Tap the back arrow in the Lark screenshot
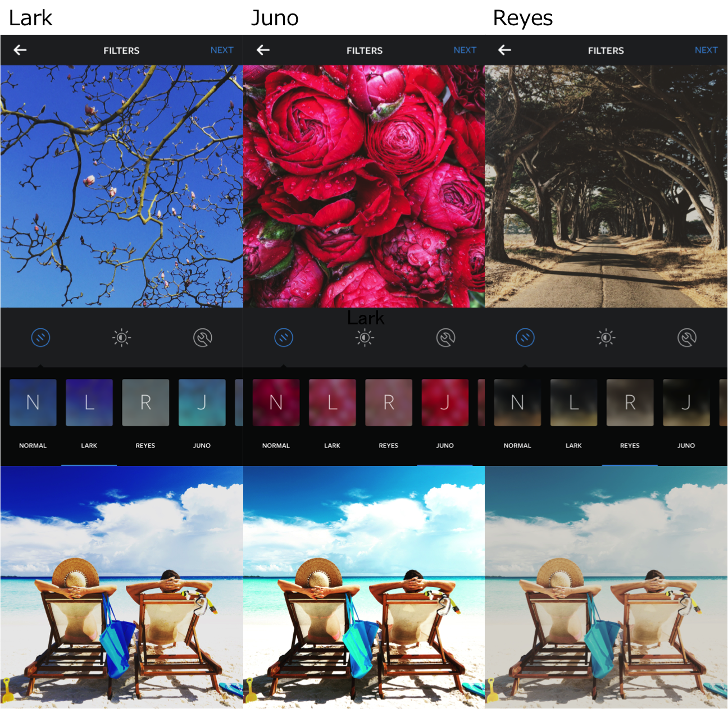The image size is (728, 709). pyautogui.click(x=20, y=50)
